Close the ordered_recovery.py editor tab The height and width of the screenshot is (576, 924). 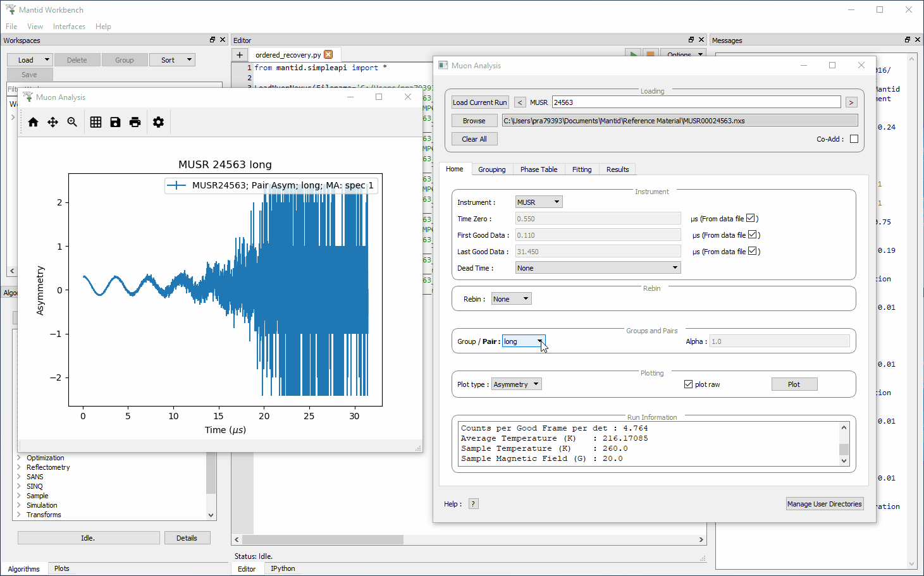(328, 55)
